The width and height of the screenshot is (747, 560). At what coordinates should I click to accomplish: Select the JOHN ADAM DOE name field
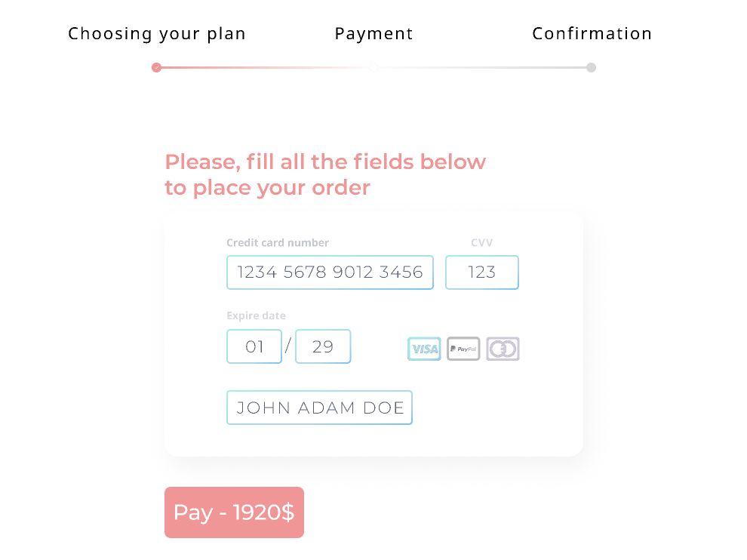click(x=319, y=408)
